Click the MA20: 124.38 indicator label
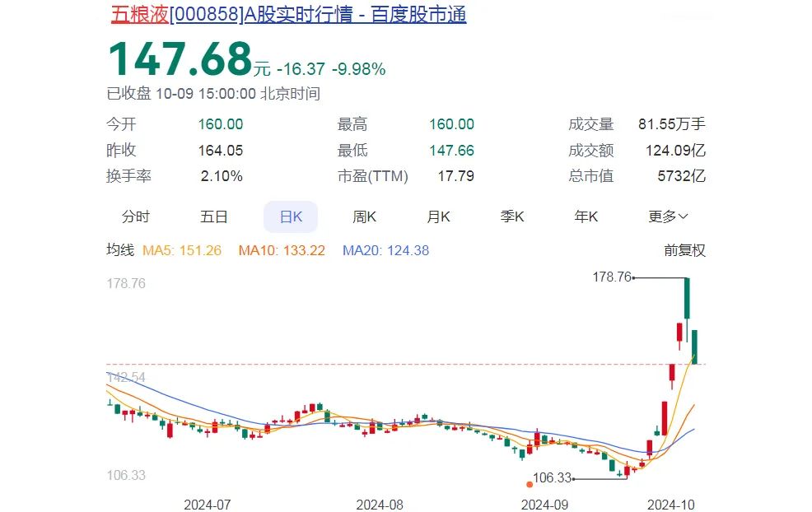812x512 pixels. 385,250
